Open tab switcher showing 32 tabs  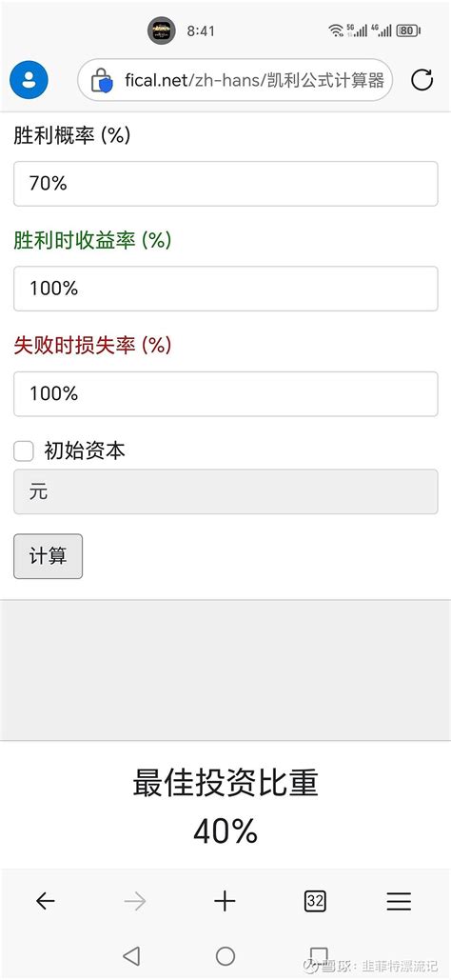[315, 901]
